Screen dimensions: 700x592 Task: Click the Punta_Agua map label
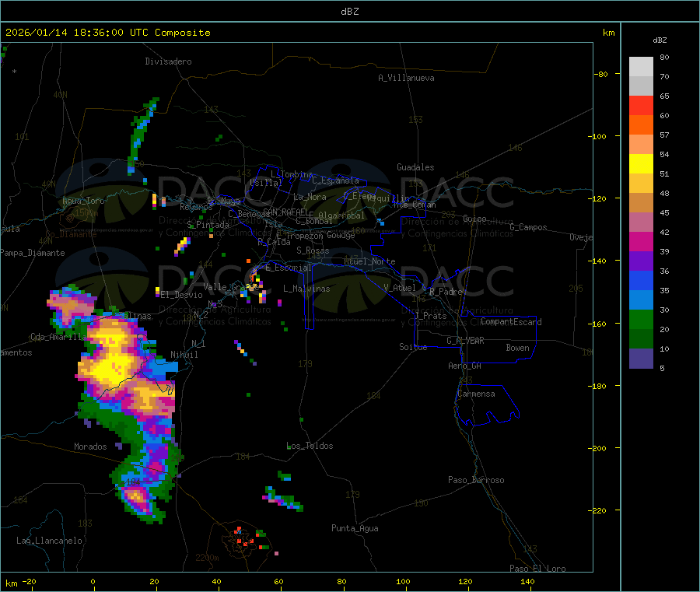(x=355, y=528)
